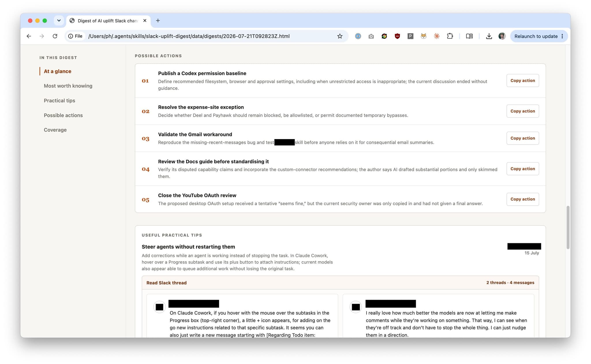Open the reading mode book icon
The image size is (591, 364).
(x=469, y=36)
